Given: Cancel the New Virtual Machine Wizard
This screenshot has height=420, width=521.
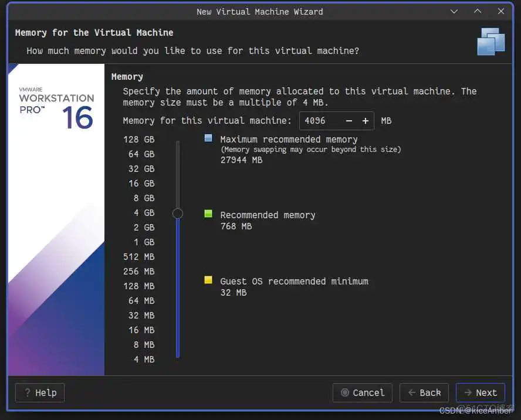Looking at the screenshot, I should click(x=362, y=393).
